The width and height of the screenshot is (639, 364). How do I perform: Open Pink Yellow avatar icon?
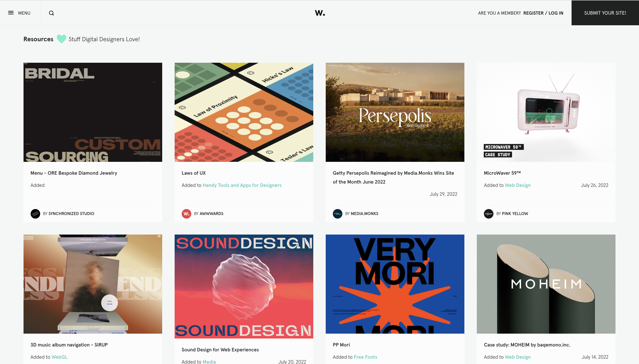tap(489, 213)
